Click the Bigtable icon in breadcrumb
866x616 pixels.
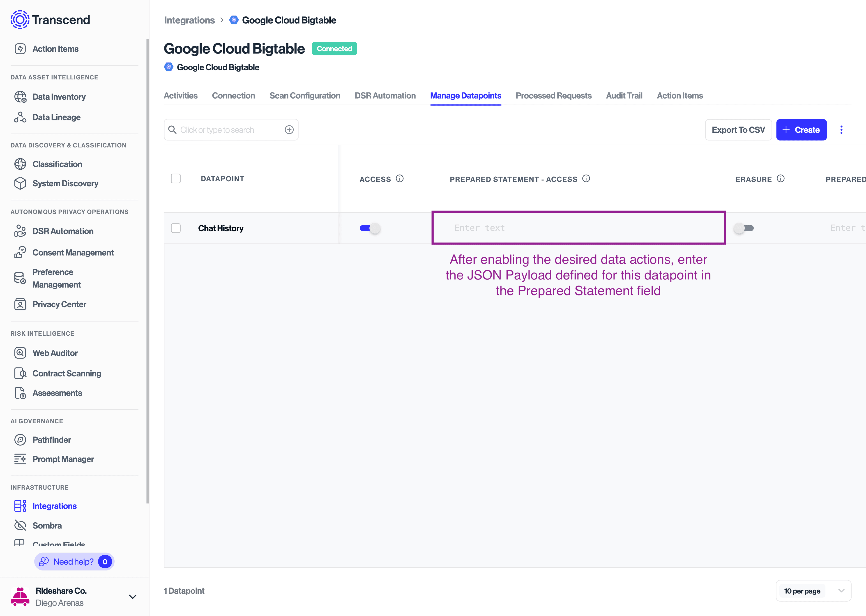pyautogui.click(x=234, y=20)
